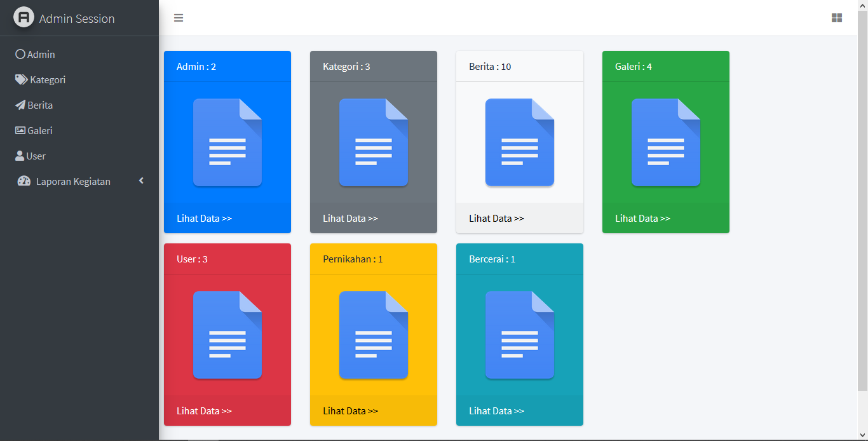Click the document icon in the Galeri card
The width and height of the screenshot is (868, 441).
[666, 142]
